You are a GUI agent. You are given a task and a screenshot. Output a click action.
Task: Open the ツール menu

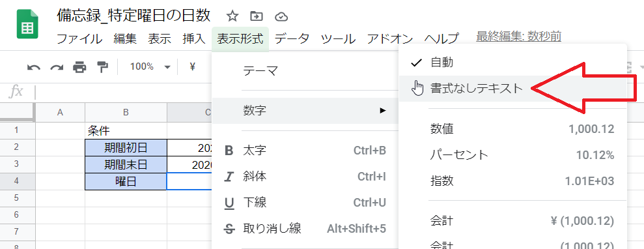pos(338,38)
